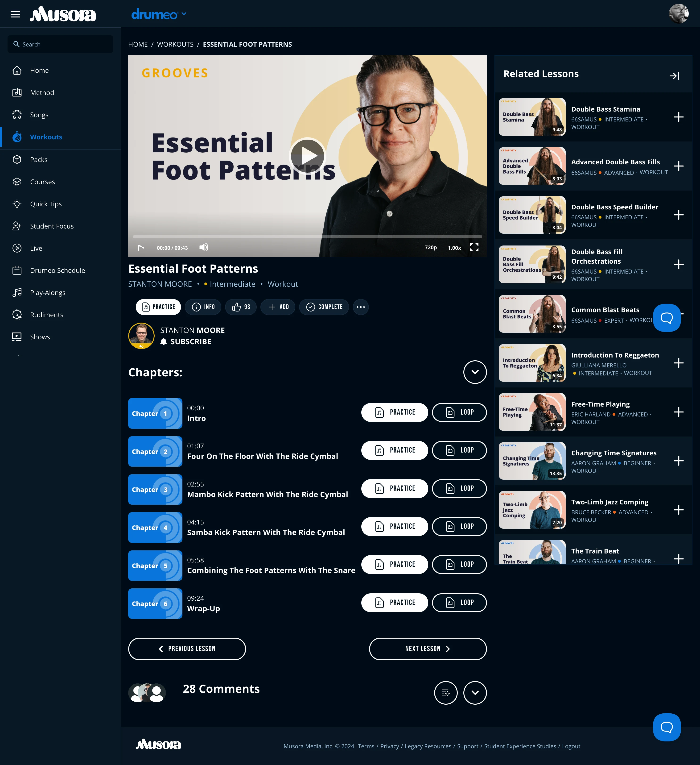Add Changing Time Signatures plus icon
This screenshot has height=765, width=700.
coord(678,461)
